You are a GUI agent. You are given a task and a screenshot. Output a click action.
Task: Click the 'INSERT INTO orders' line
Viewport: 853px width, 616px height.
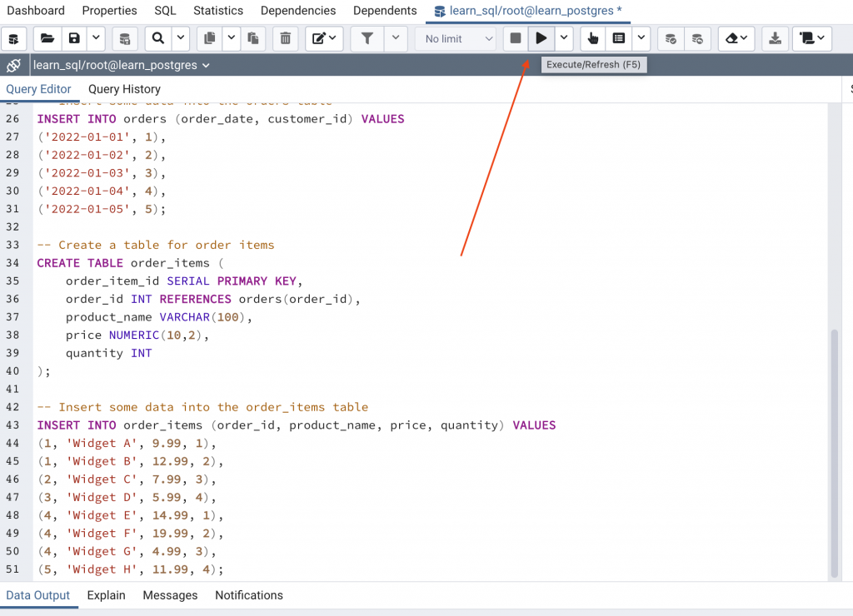220,119
